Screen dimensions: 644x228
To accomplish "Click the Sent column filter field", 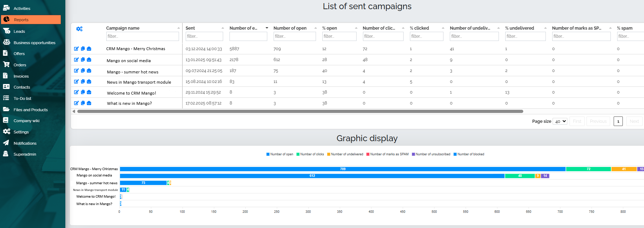I will (x=204, y=36).
